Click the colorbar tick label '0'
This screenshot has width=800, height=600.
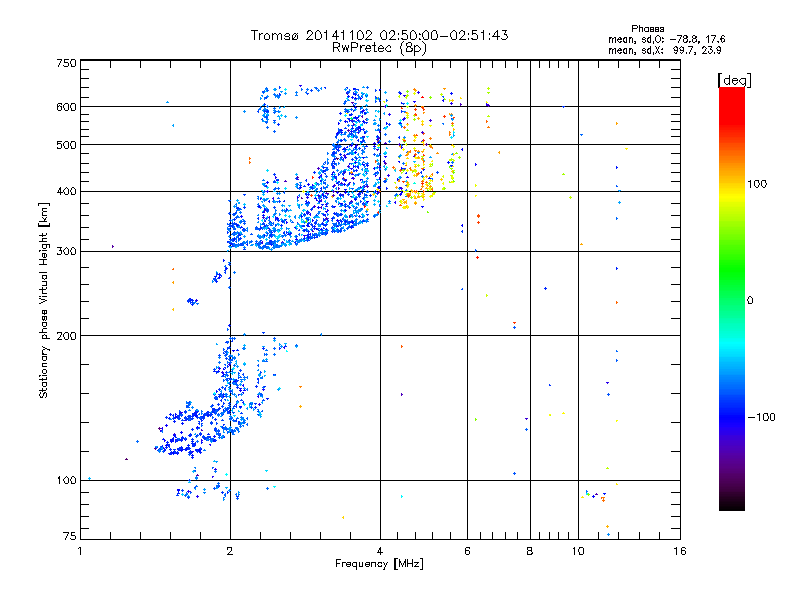click(750, 300)
